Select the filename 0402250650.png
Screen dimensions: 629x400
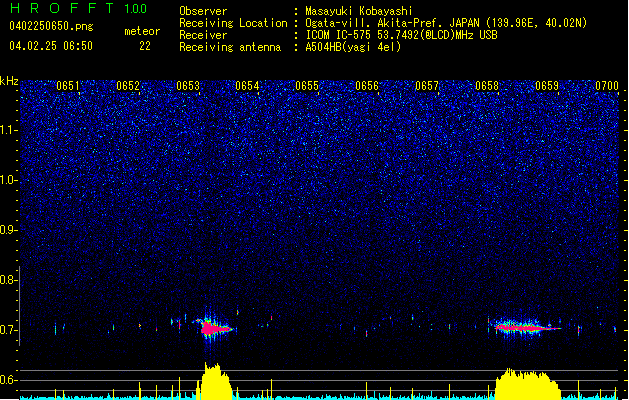(x=51, y=26)
